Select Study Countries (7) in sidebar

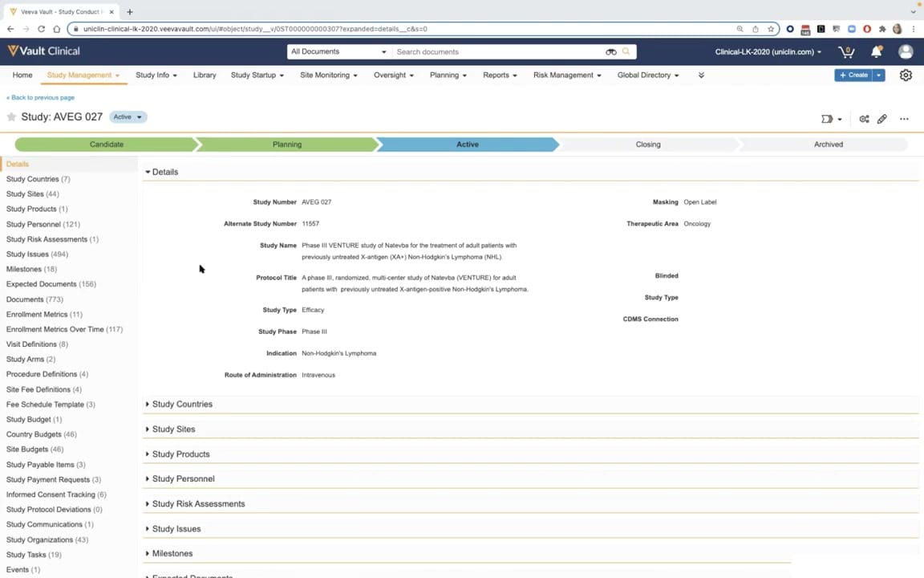pos(38,179)
